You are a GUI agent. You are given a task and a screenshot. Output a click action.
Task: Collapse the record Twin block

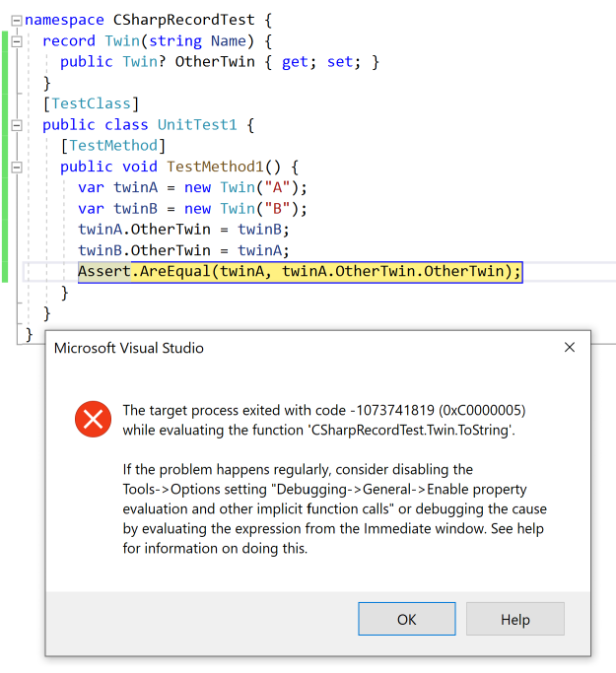tap(17, 41)
